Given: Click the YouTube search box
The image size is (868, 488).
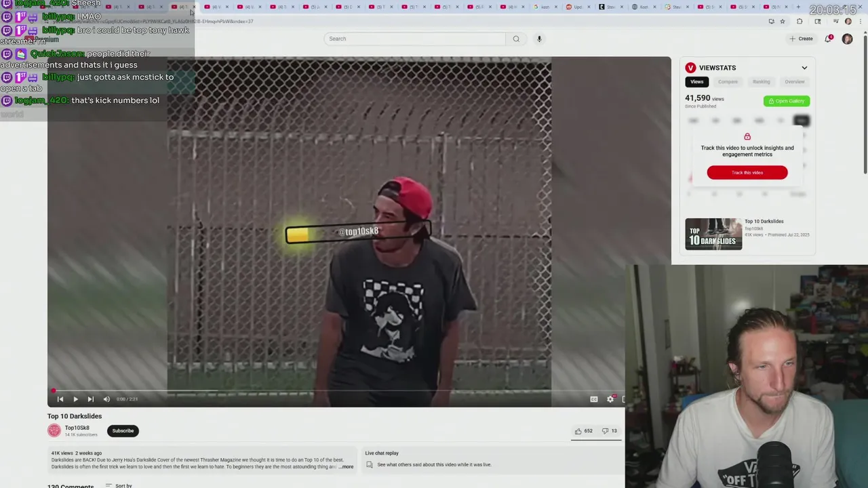Looking at the screenshot, I should coord(414,39).
